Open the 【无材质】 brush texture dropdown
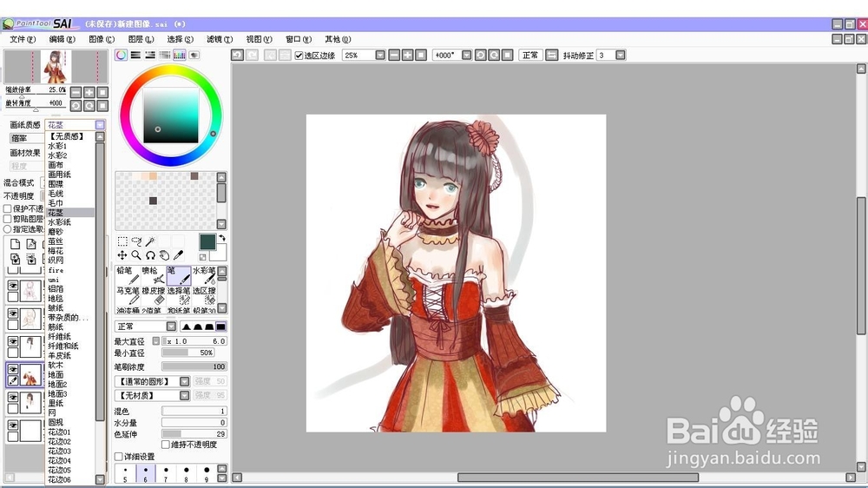 click(x=184, y=395)
